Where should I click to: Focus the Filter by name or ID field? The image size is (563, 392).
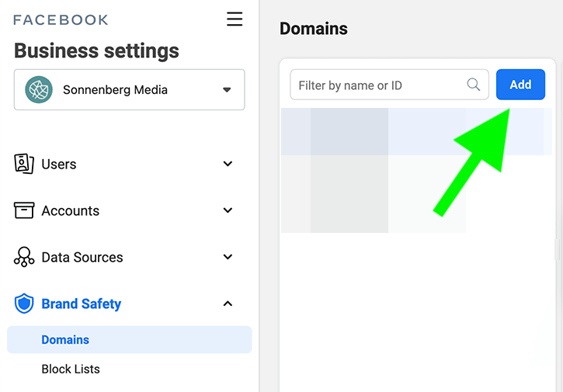[x=389, y=85]
